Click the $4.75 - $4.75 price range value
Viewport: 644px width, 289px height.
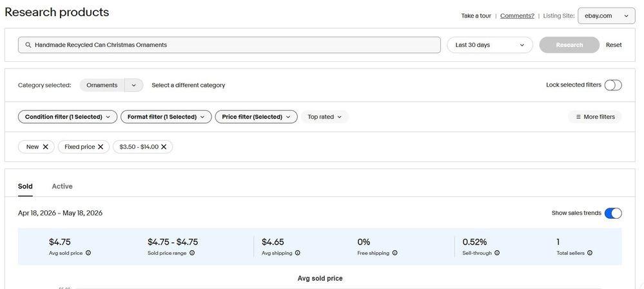click(x=173, y=242)
